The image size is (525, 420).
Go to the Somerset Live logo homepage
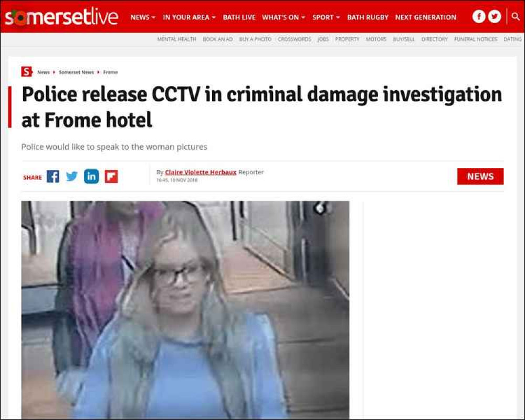click(61, 17)
